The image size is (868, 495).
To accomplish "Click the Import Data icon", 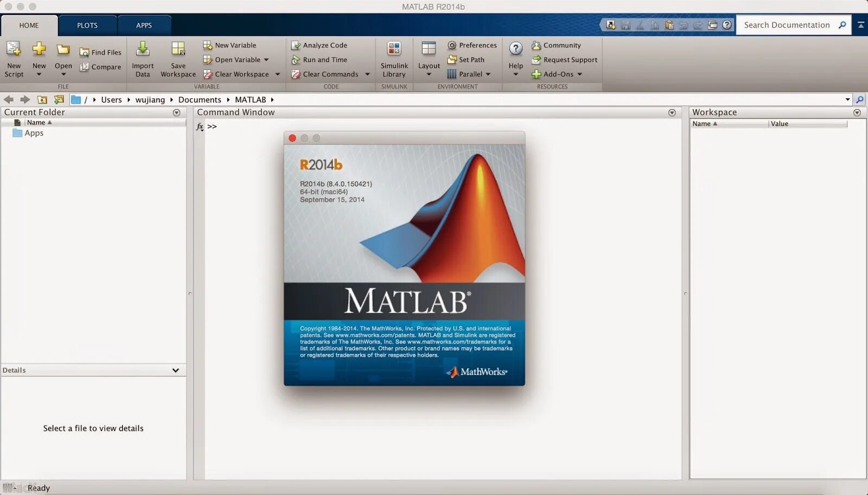I will point(143,49).
